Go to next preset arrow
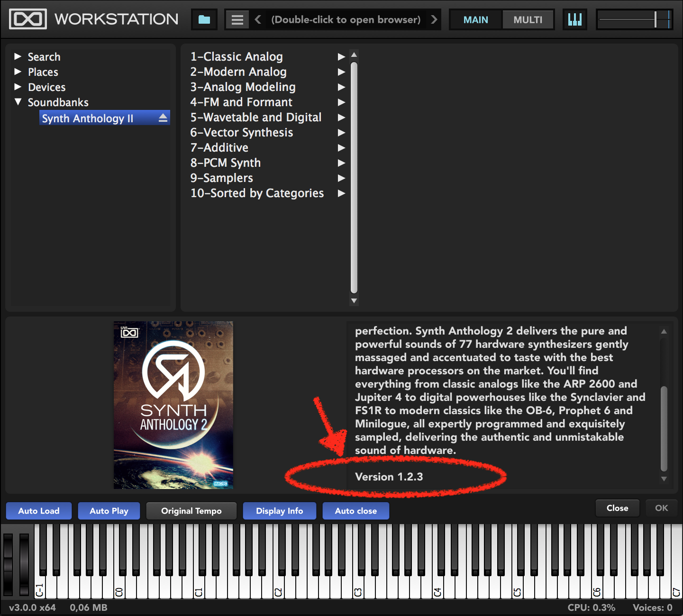Viewport: 683px width, 616px height. point(434,19)
